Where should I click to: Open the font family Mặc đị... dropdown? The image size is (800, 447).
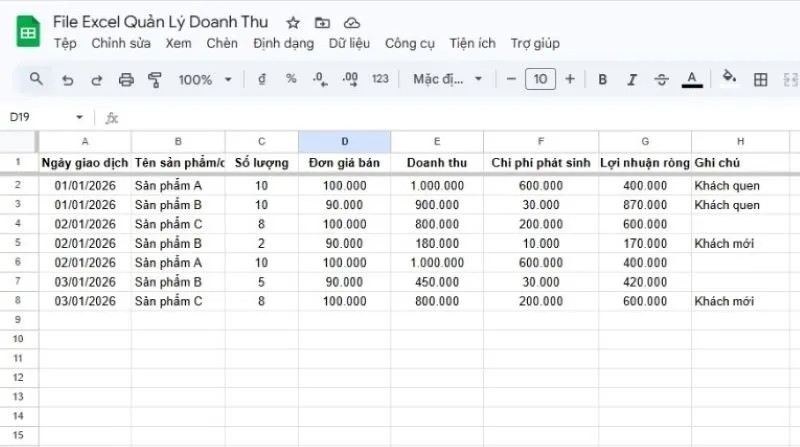(447, 79)
